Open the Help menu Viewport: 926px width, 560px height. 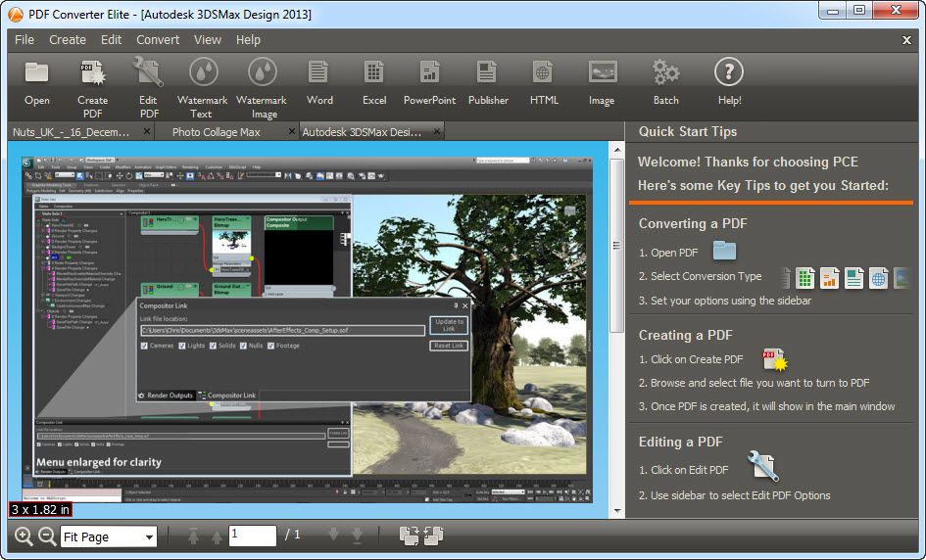click(x=248, y=39)
